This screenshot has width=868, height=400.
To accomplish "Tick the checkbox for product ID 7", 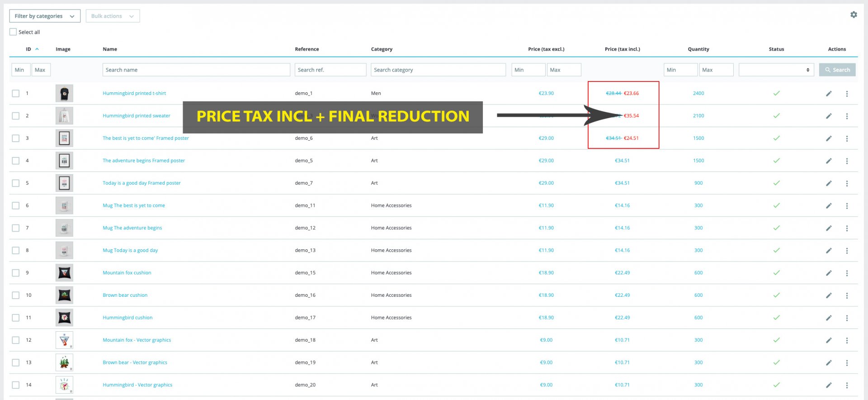I will (16, 228).
